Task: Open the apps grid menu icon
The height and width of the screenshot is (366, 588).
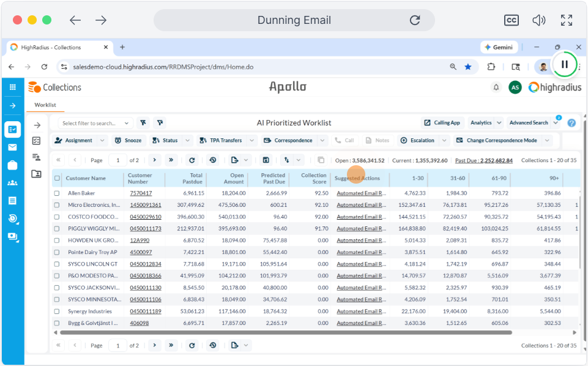Action: (12, 88)
